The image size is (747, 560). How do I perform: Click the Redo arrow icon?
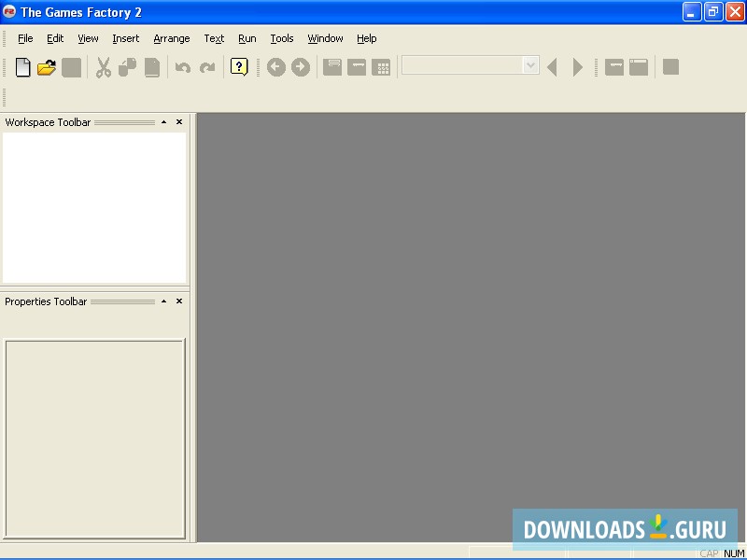(206, 67)
